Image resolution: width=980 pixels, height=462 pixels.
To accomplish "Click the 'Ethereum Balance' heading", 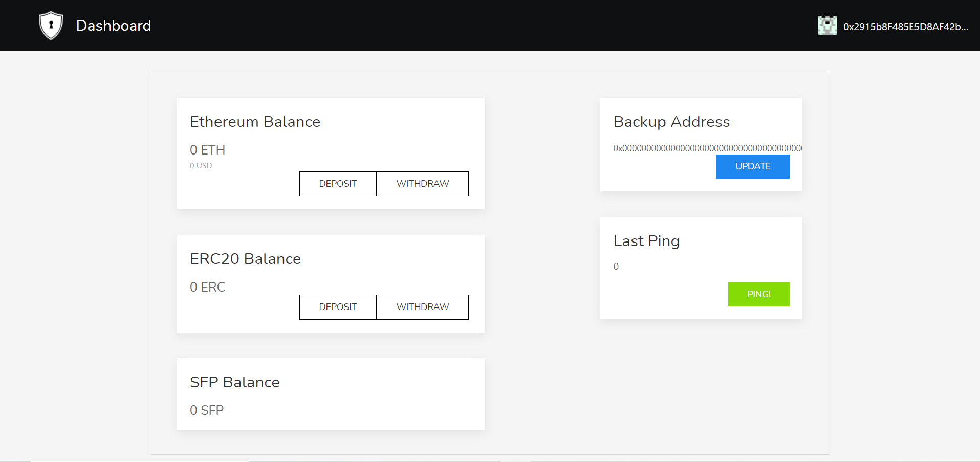I will coord(255,122).
